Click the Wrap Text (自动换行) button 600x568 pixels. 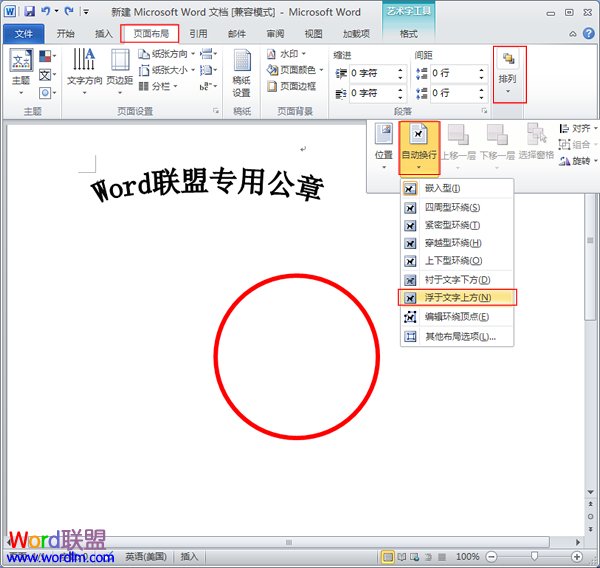(419, 148)
